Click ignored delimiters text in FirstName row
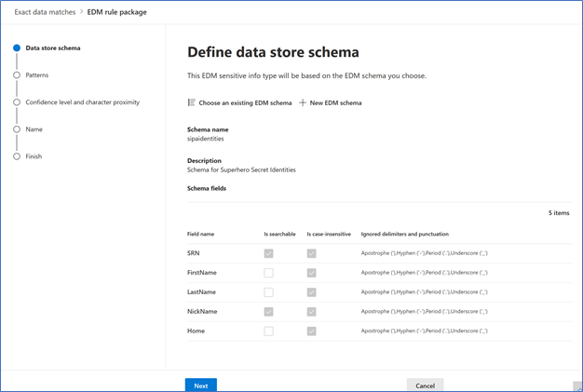Image resolution: width=583 pixels, height=392 pixels. [x=424, y=273]
